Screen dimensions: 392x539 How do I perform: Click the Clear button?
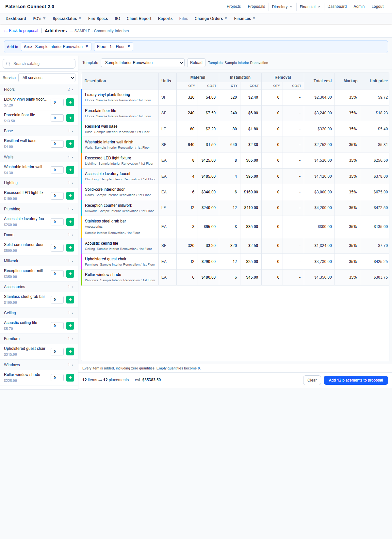point(312,380)
